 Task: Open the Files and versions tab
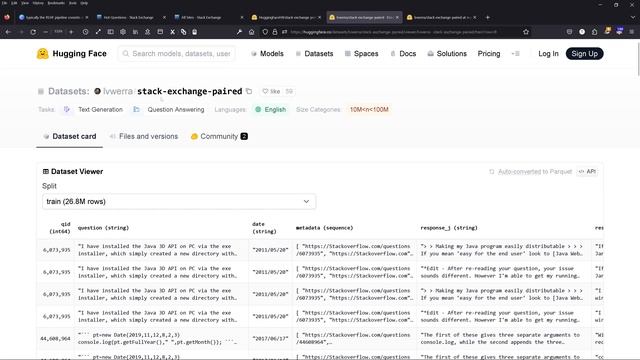coord(144,136)
